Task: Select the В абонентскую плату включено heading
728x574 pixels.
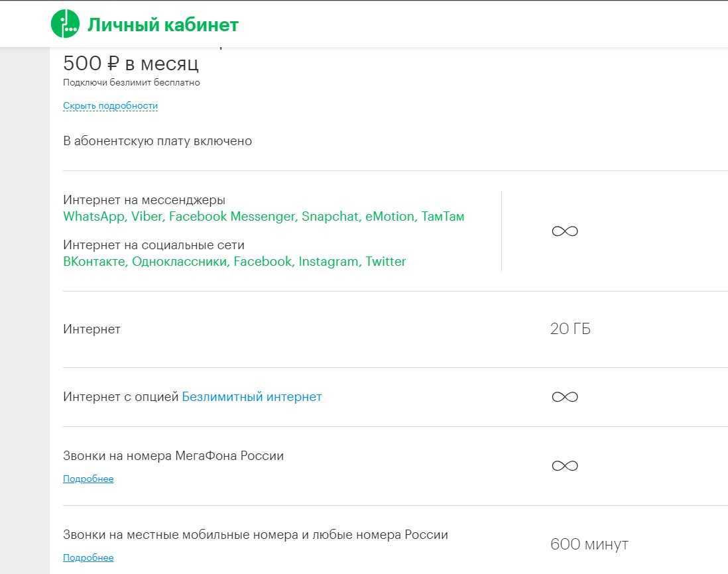Action: [x=157, y=141]
